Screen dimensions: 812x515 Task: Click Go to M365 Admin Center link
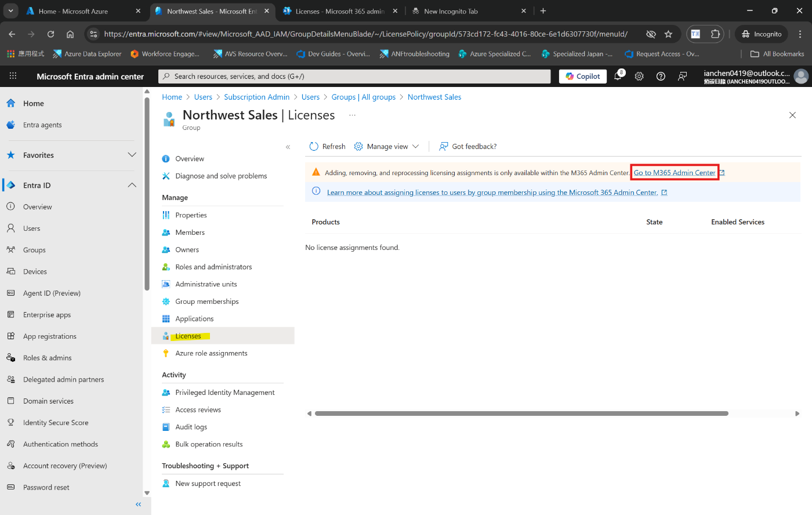[675, 173]
